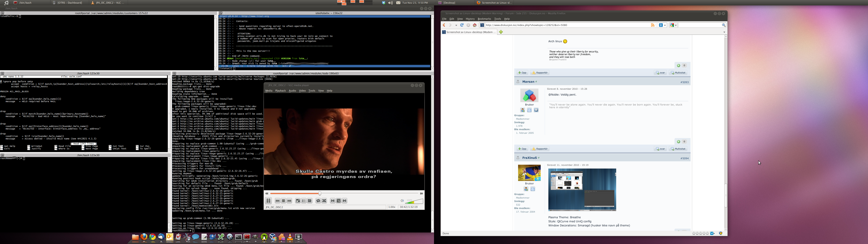The image size is (868, 244).
Task: Select the 'Screenshot av Linux-desktop' Firefox tab
Action: 469,32
